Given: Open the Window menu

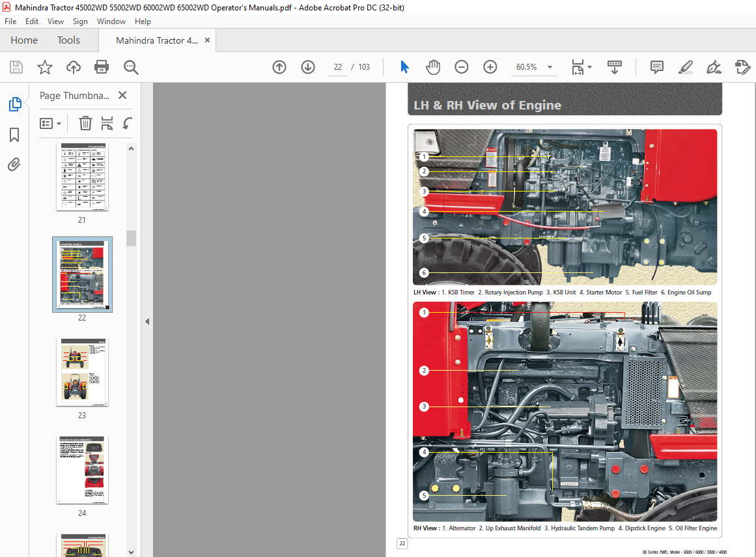Looking at the screenshot, I should coord(111,21).
